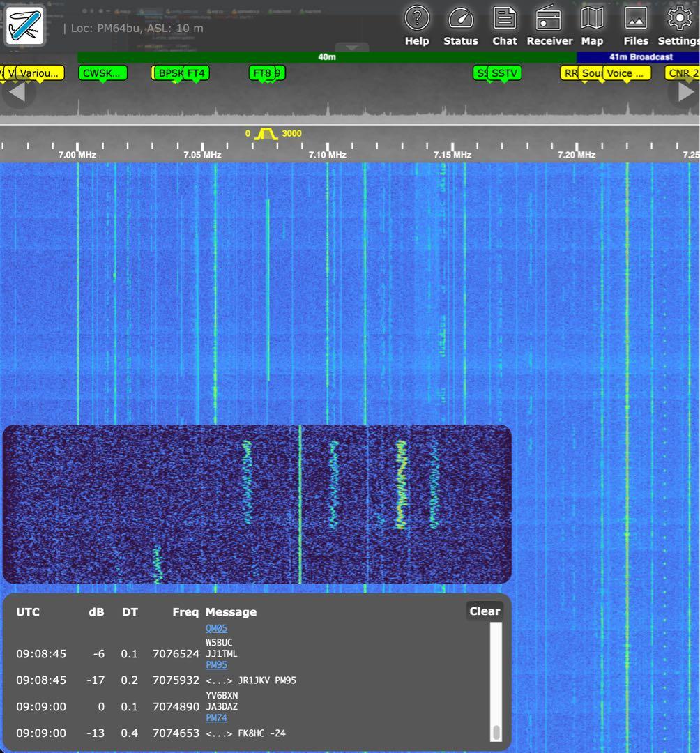This screenshot has width=700, height=753.
Task: Click the CWSK band marker
Action: coord(102,72)
